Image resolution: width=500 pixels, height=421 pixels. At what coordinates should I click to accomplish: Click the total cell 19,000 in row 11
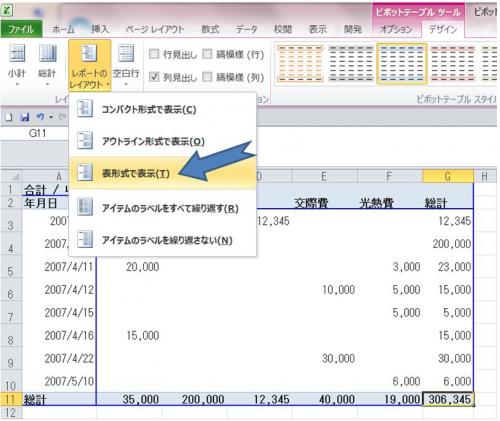click(389, 399)
